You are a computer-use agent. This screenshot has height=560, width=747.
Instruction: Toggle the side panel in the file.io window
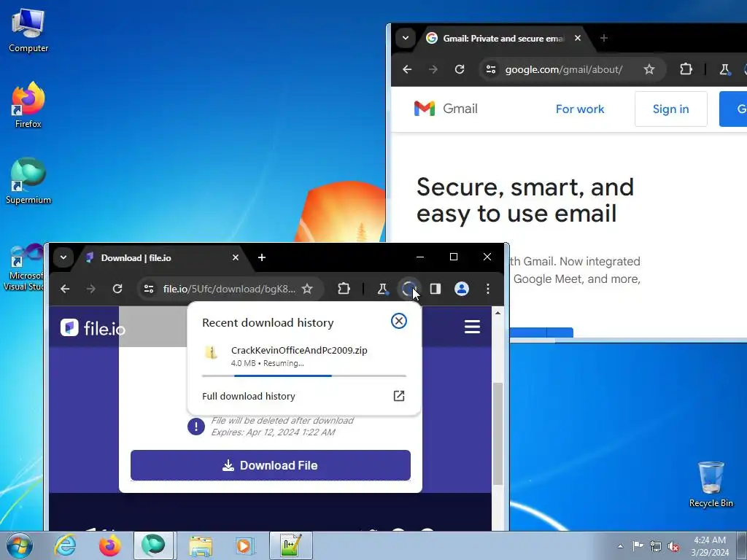[x=436, y=289]
